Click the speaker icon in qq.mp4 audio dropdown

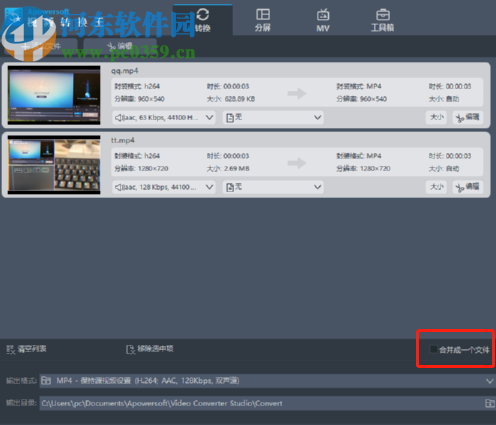click(x=119, y=117)
